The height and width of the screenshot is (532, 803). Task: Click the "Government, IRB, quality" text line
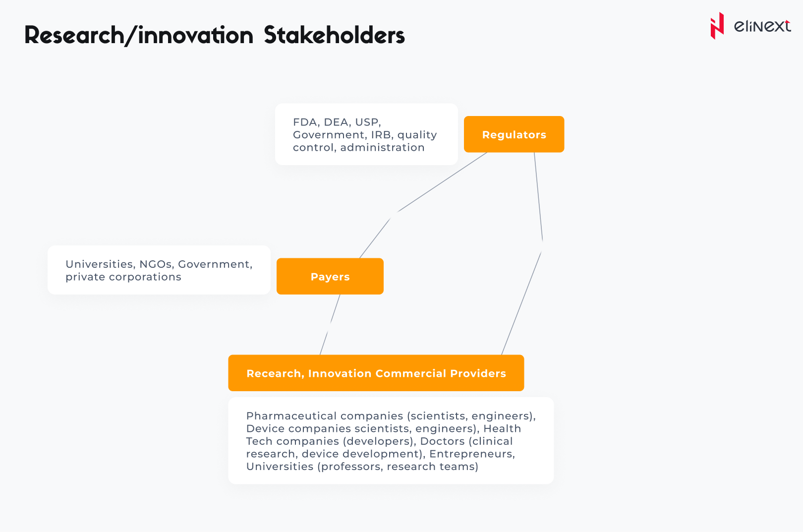point(365,135)
